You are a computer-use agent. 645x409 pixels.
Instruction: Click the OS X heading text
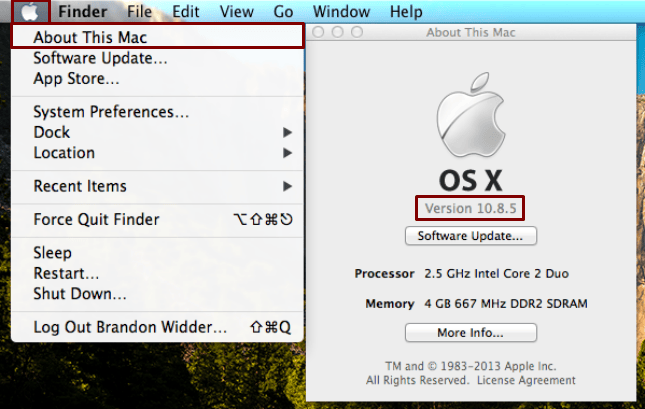pos(471,180)
